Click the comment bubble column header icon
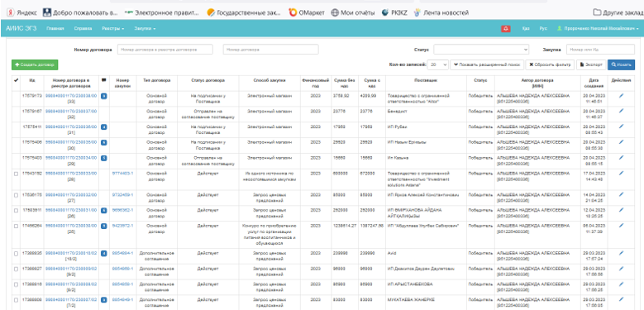 point(104,80)
